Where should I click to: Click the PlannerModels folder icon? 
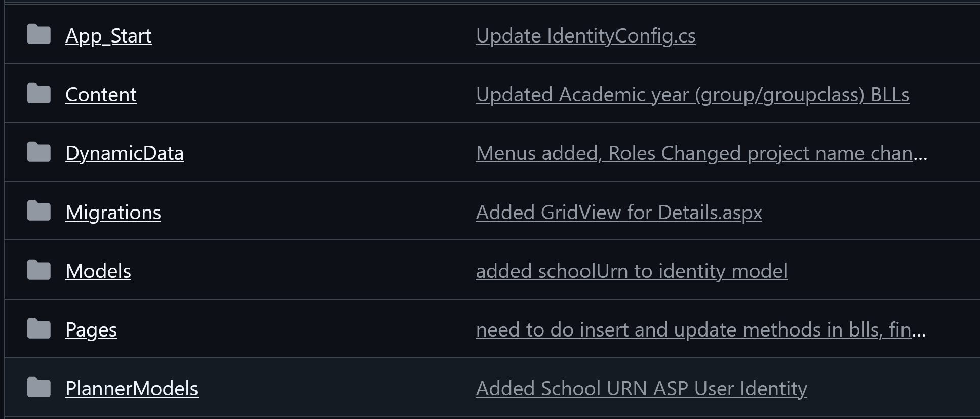pyautogui.click(x=38, y=387)
